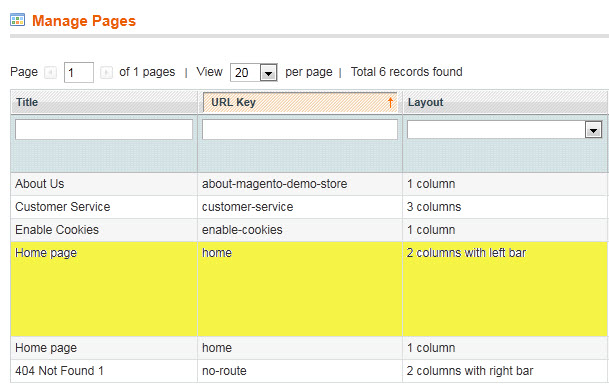Click the 2 columns with right bar cell
Viewport: 609px width, 386px height.
(506, 370)
